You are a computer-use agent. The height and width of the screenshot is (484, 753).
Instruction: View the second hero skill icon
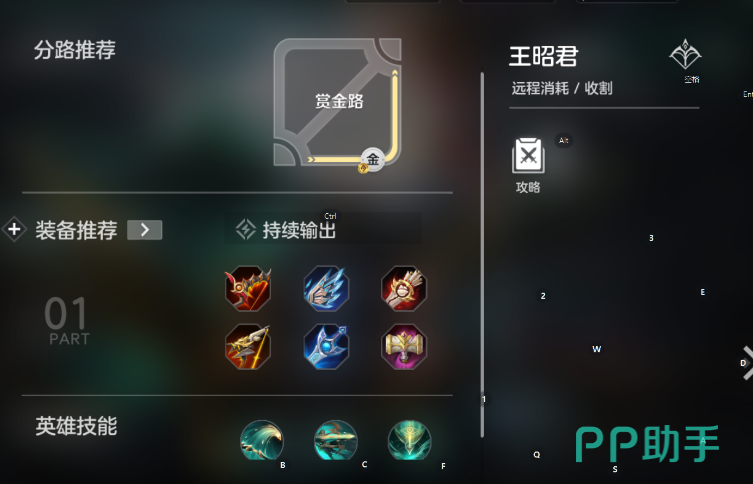pos(336,440)
